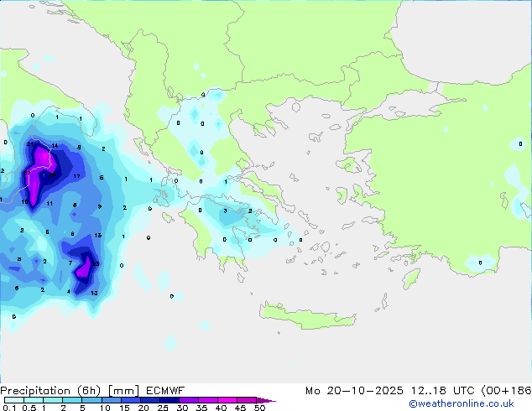This screenshot has width=532, height=411.
Task: Click the above-50 legend arrow tip
Action: (x=266, y=400)
